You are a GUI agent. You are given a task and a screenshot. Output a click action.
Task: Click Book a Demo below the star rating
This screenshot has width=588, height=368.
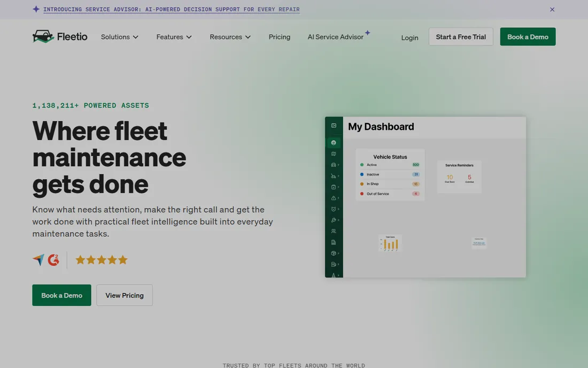(x=61, y=295)
